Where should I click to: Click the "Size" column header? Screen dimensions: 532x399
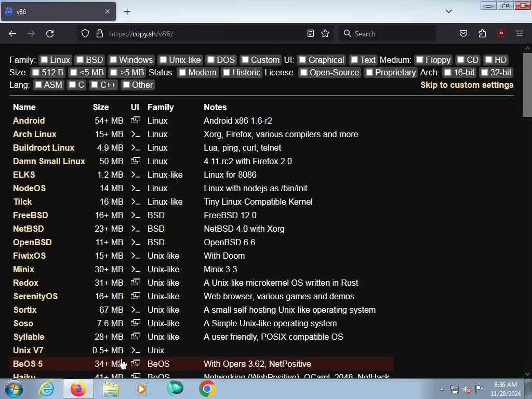(101, 107)
